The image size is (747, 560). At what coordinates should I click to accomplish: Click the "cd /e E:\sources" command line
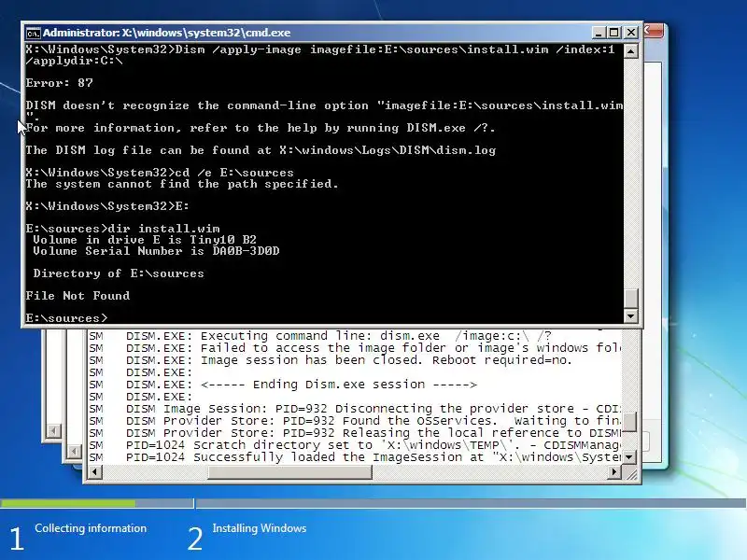tap(160, 173)
